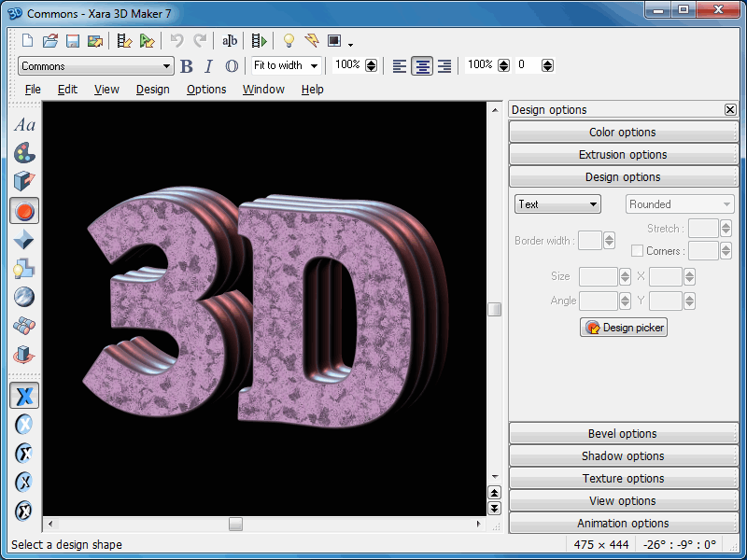Image resolution: width=747 pixels, height=560 pixels.
Task: Close the Design options panel with its X
Action: coord(730,109)
